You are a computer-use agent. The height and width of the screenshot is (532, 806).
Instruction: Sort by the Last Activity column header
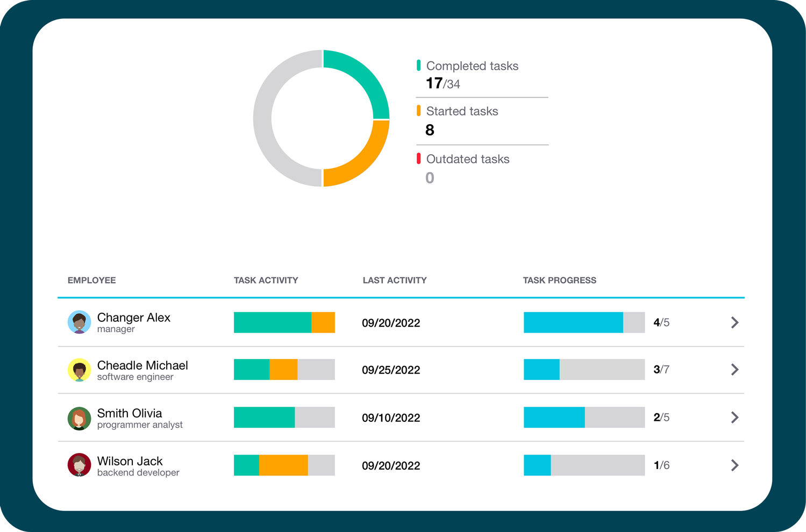coord(394,281)
